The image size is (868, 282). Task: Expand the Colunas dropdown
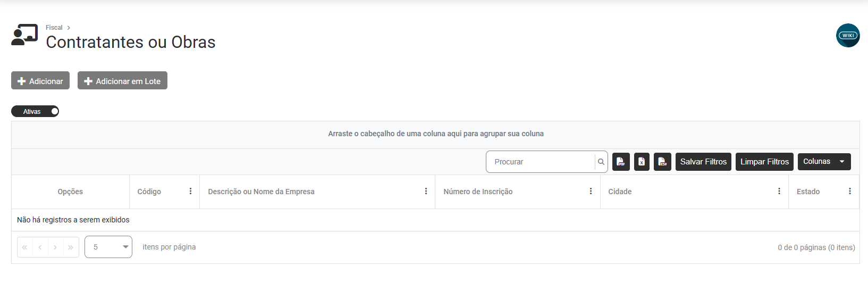click(x=824, y=162)
